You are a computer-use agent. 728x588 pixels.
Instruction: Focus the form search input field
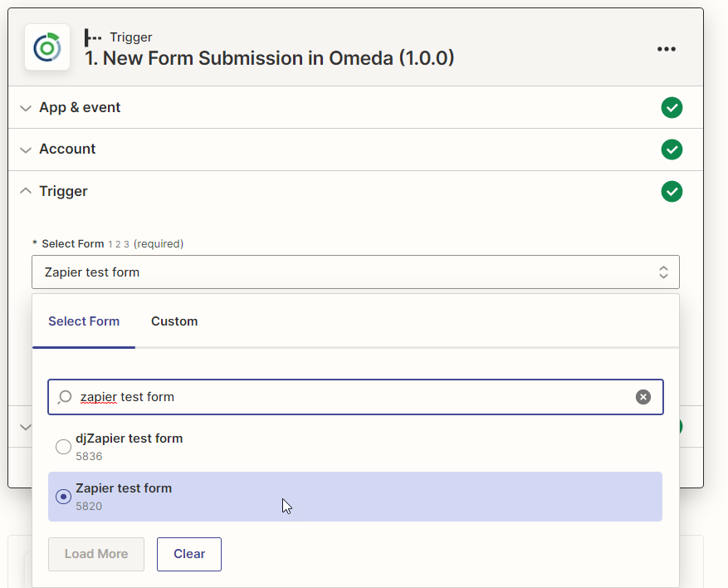coord(349,397)
